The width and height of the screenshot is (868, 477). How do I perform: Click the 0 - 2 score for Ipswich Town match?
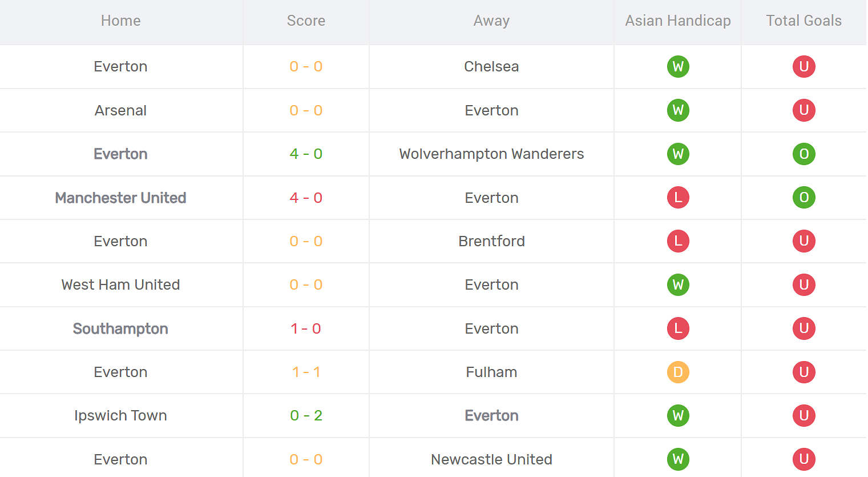(306, 416)
